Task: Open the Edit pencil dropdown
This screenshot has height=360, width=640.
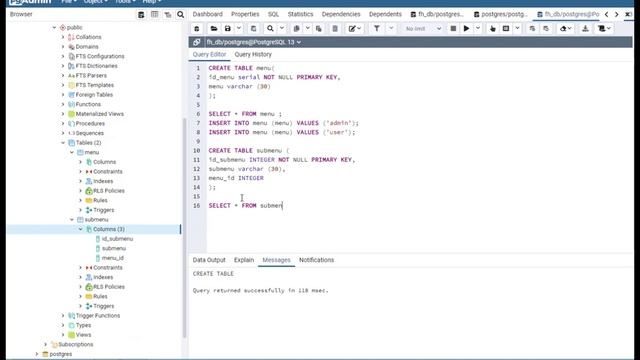Action: tap(354, 29)
